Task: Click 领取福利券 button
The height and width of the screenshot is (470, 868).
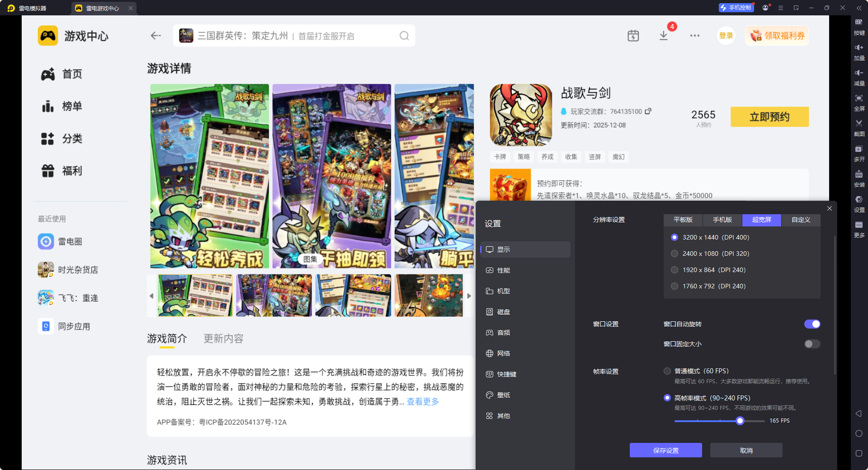Action: 777,36
